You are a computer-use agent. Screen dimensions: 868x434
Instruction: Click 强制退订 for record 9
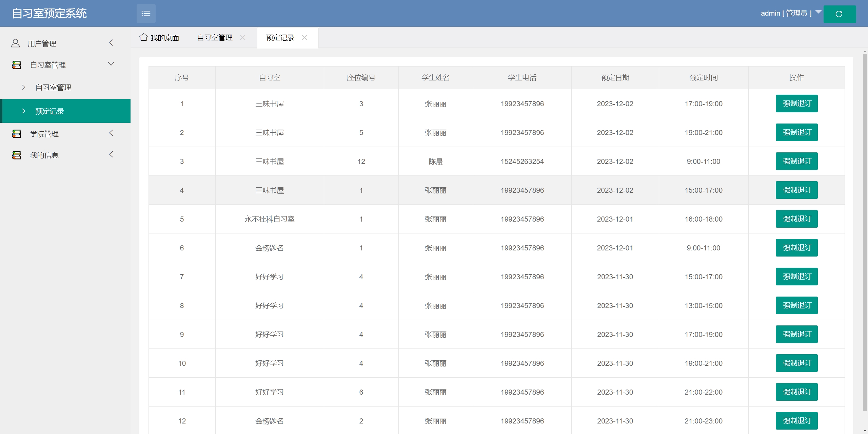796,334
